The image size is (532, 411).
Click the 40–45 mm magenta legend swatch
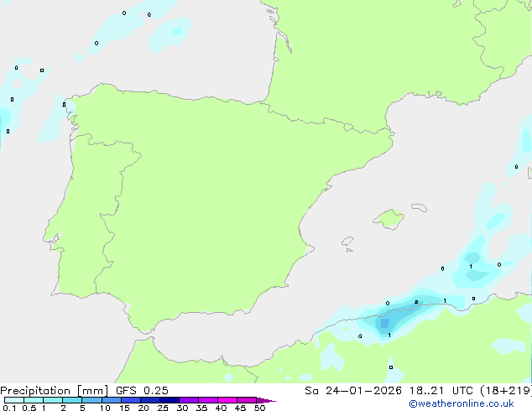[227, 400]
